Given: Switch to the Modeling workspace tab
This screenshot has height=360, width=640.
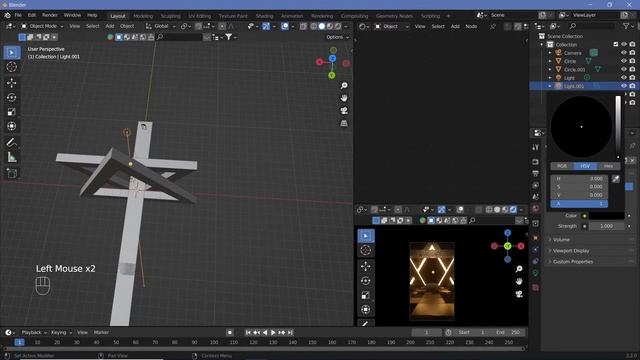Looking at the screenshot, I should (143, 16).
